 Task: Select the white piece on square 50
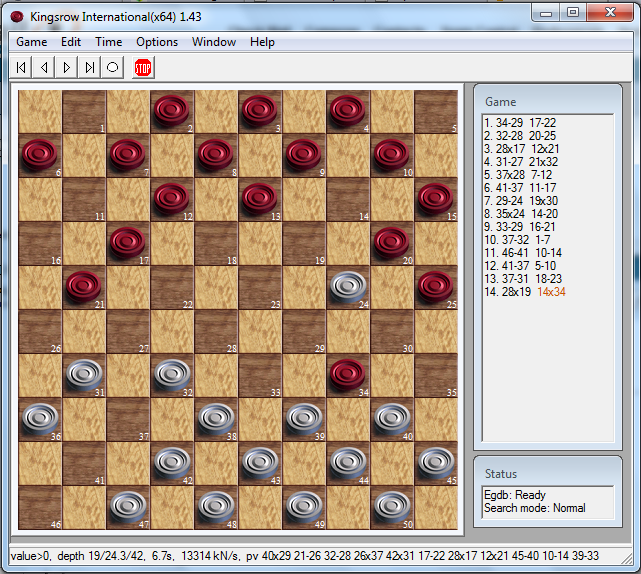click(x=392, y=507)
